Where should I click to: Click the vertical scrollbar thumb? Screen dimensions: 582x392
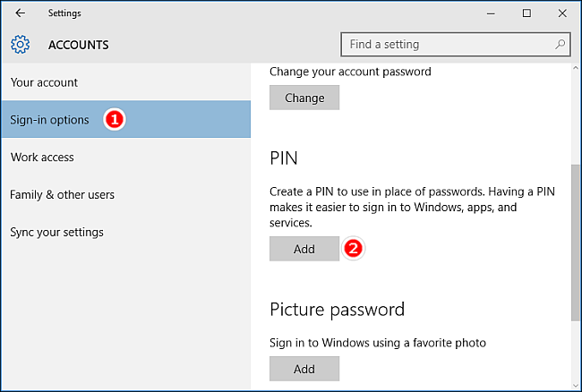tap(576, 243)
